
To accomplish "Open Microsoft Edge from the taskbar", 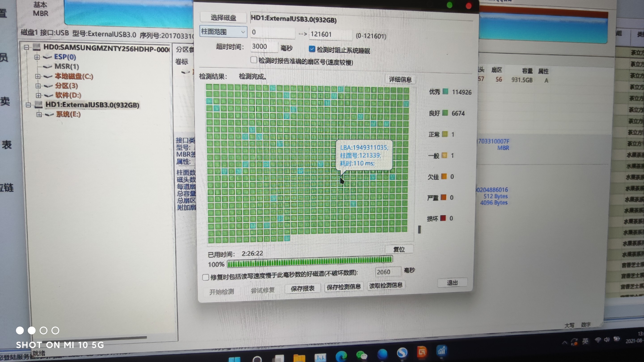I will point(341,356).
